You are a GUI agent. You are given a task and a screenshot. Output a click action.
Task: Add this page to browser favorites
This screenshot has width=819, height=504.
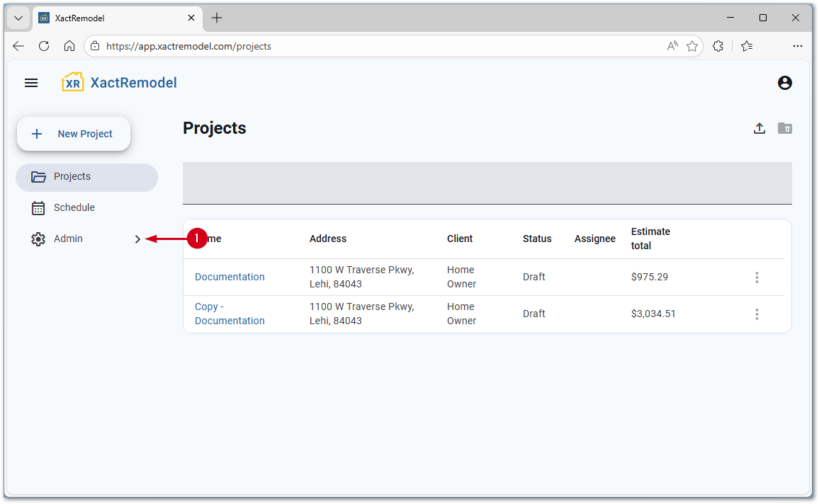pyautogui.click(x=692, y=46)
